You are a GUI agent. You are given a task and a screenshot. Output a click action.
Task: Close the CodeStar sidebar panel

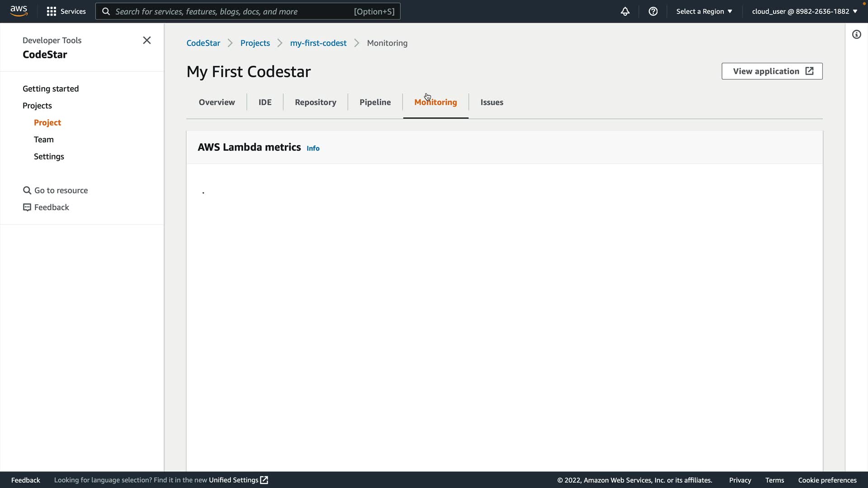(147, 40)
